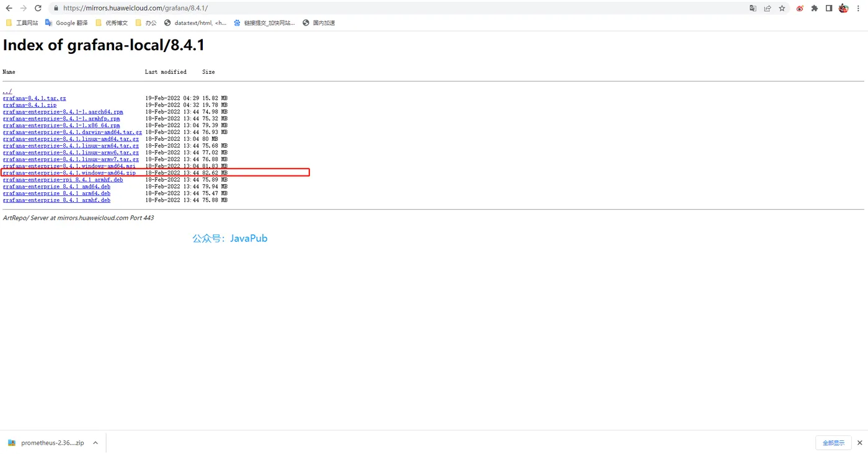
Task: Open the Extensions puzzle menu
Action: (x=815, y=9)
